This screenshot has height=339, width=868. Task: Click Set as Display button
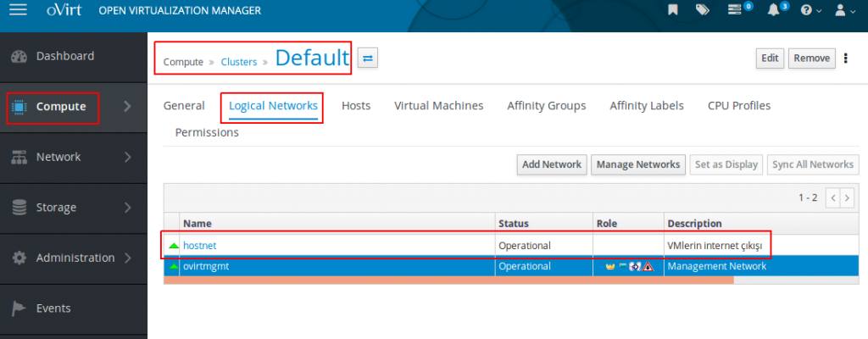726,164
